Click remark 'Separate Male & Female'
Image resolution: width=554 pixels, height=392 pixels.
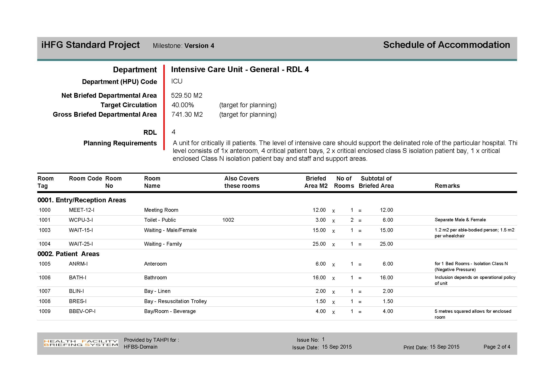[x=460, y=220]
